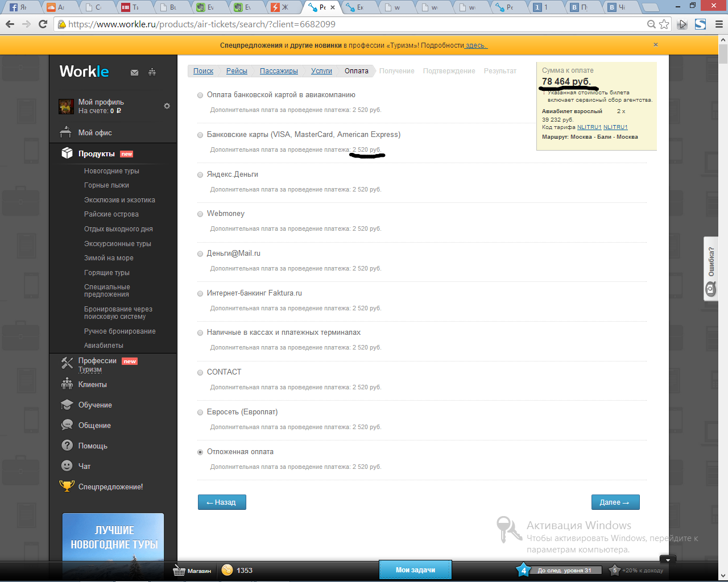Open first NLITRU1 tariff code link
The height and width of the screenshot is (582, 728).
(589, 127)
